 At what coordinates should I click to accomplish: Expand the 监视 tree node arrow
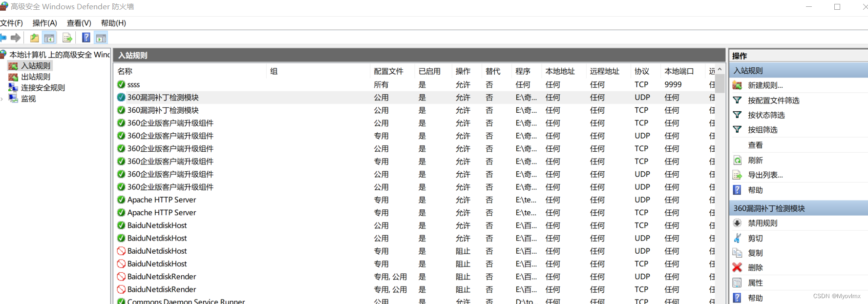click(x=2, y=99)
